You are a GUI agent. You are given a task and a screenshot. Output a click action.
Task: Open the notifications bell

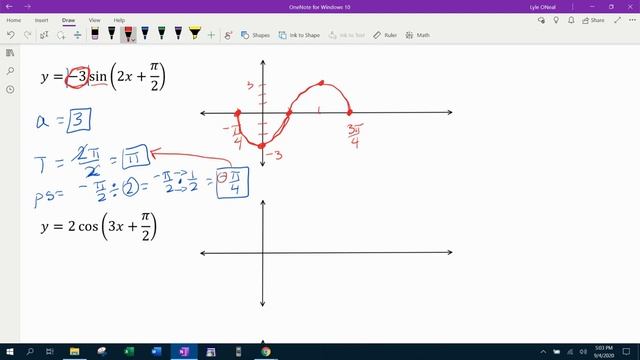pyautogui.click(x=571, y=20)
